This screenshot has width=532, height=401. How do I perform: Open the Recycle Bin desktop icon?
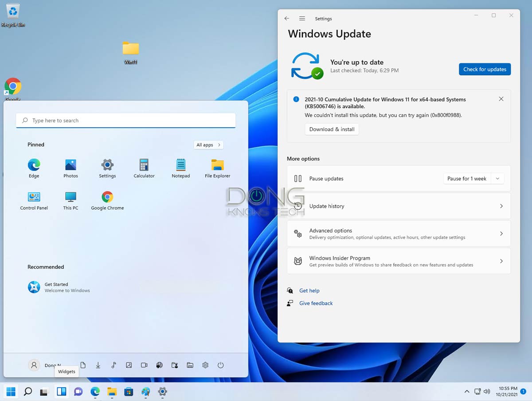pos(13,15)
